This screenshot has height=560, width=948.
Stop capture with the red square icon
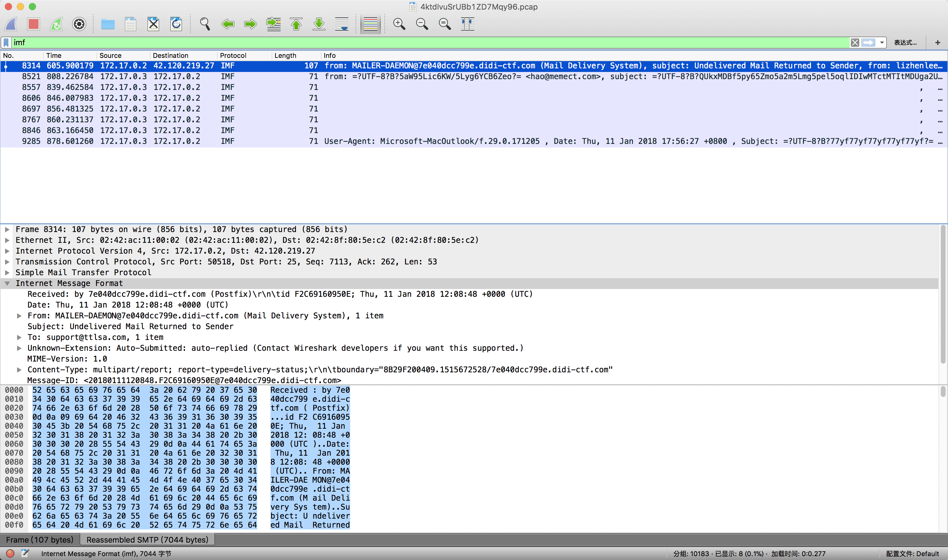(x=34, y=24)
